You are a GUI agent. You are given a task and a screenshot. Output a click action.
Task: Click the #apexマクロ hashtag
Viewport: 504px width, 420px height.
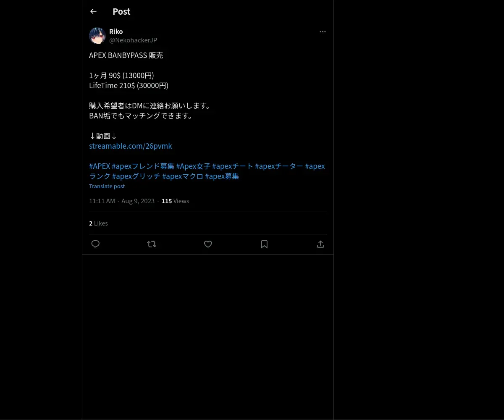183,176
